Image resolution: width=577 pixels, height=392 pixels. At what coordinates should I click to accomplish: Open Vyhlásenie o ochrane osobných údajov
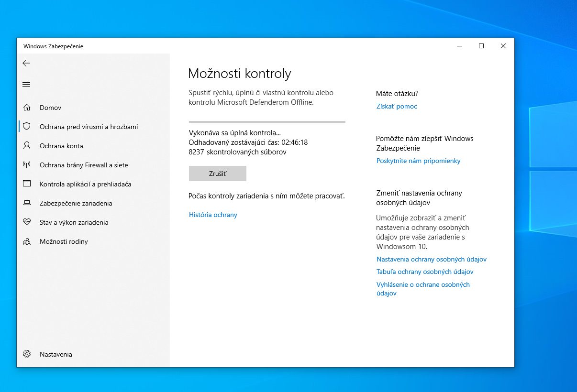(x=423, y=289)
